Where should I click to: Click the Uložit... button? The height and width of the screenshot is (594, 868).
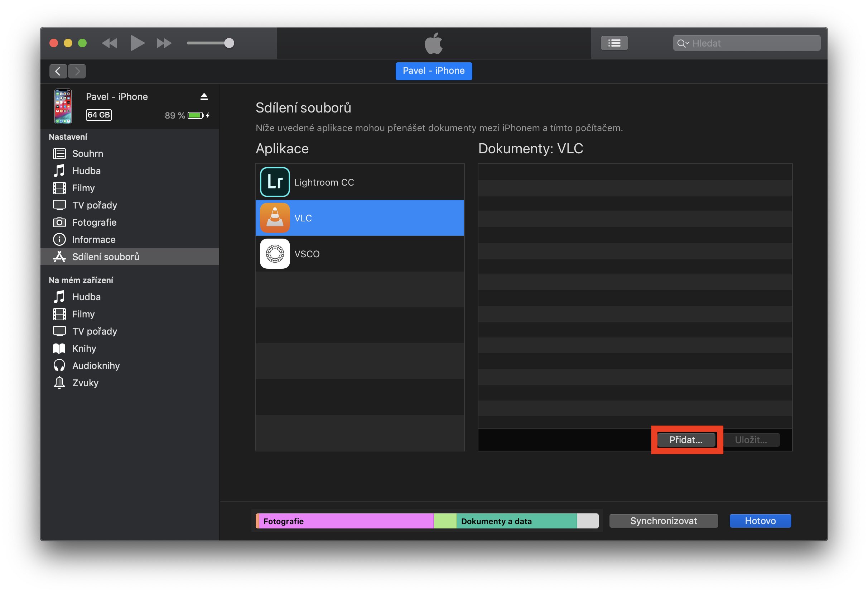click(x=751, y=440)
